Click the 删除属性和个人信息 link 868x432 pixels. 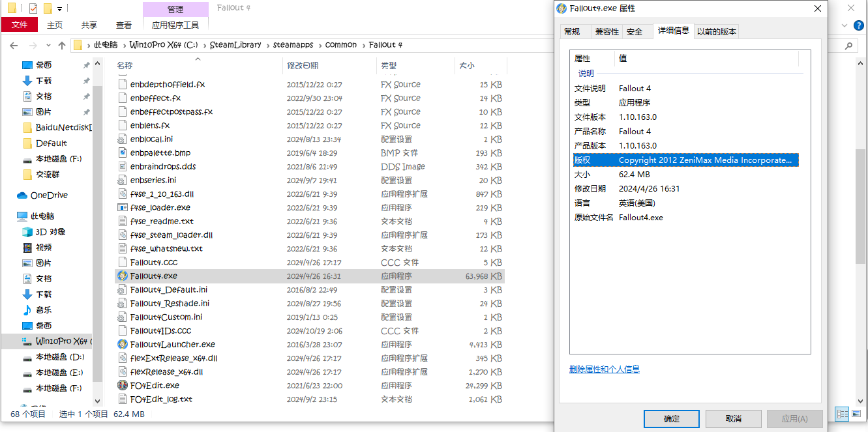click(604, 369)
